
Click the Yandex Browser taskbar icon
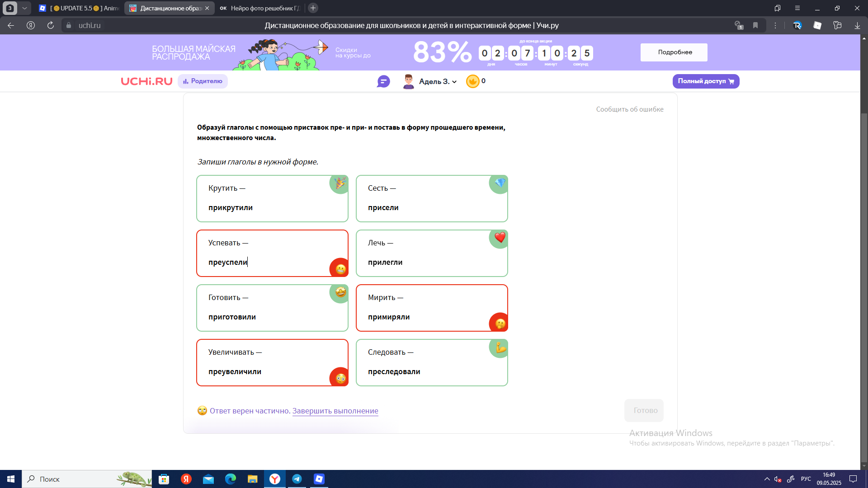275,479
